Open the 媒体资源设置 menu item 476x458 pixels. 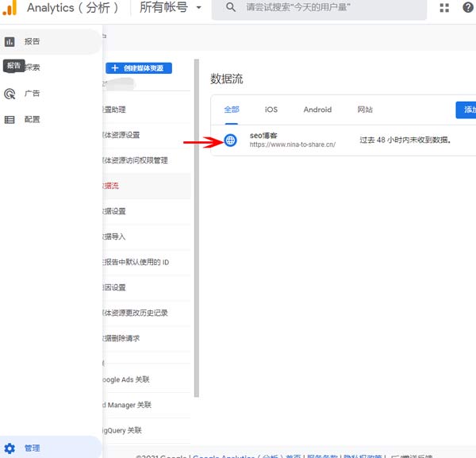coord(146,135)
